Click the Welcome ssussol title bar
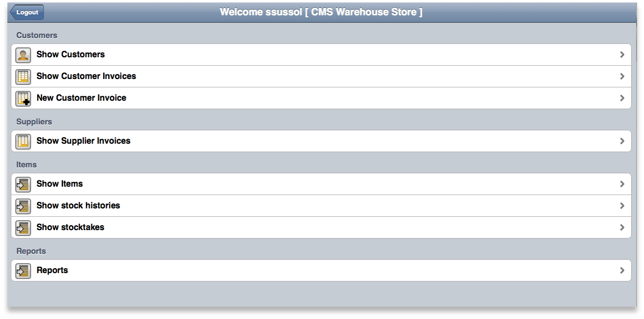 point(321,12)
